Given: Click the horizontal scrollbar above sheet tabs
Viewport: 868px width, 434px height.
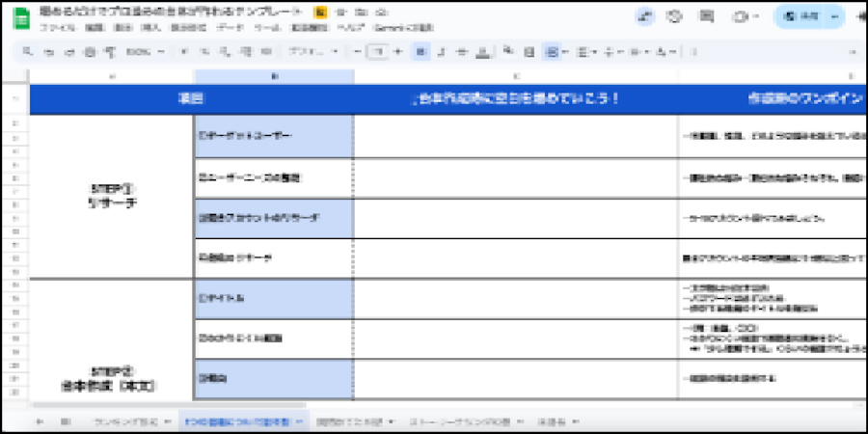Looking at the screenshot, I should 169,406.
